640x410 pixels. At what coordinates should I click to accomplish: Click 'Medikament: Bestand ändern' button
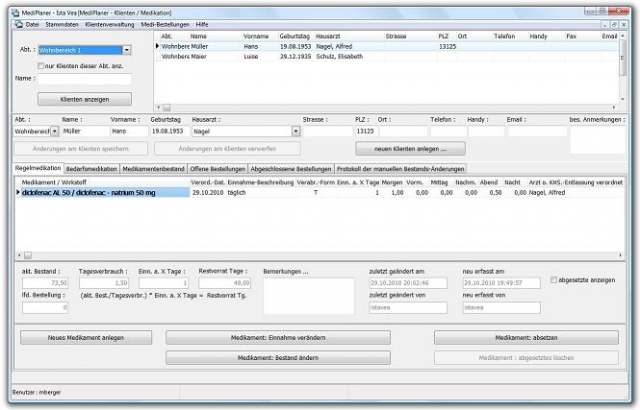click(x=278, y=358)
